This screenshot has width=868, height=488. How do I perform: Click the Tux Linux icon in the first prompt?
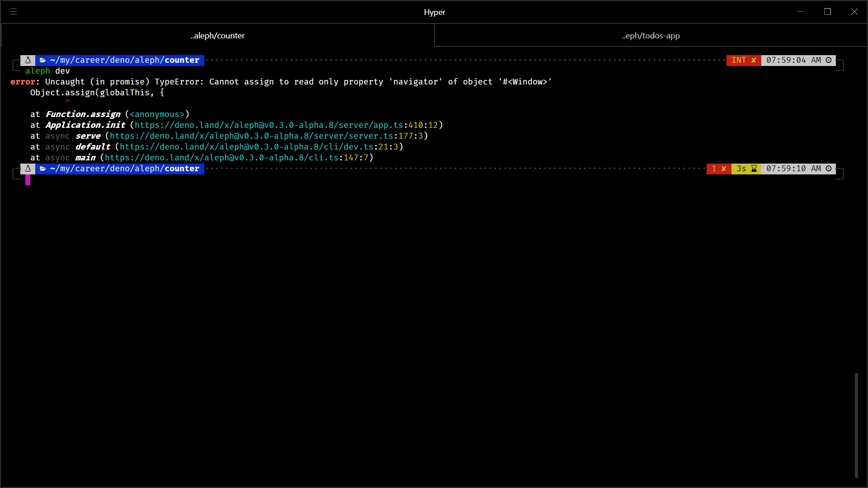click(28, 60)
